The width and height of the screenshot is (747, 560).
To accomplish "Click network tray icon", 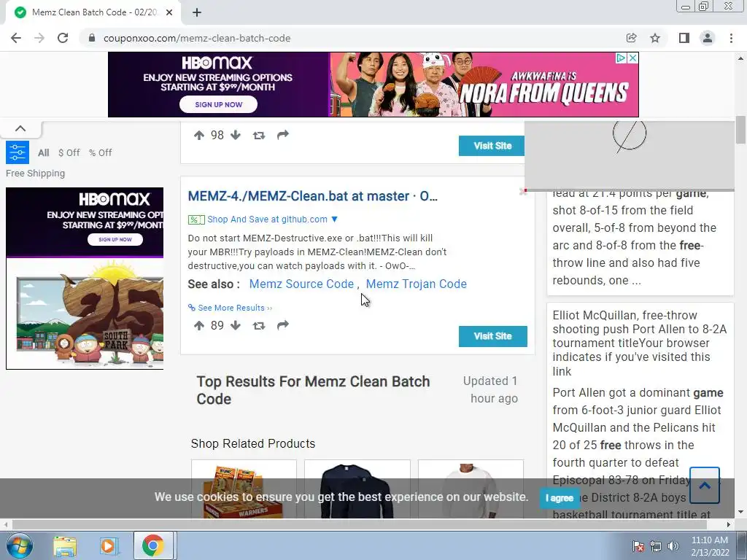I will pos(656,546).
